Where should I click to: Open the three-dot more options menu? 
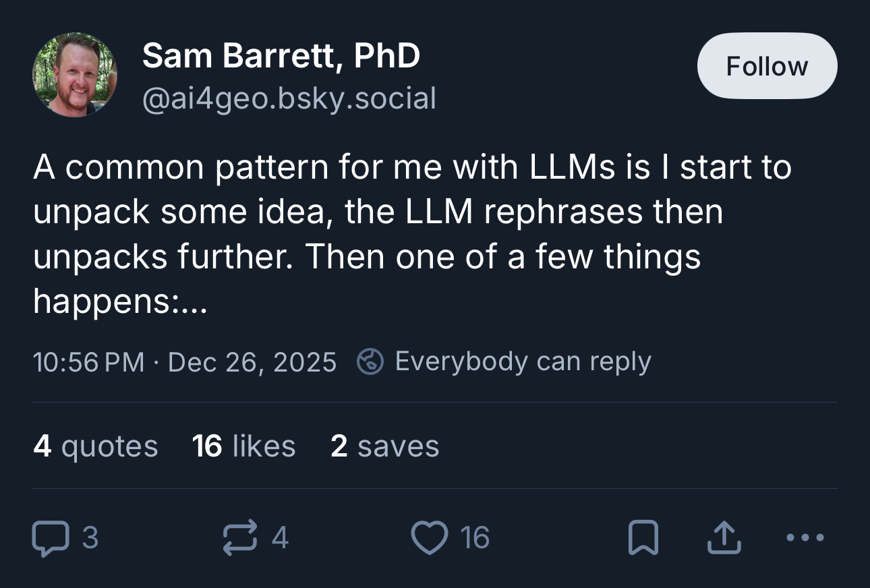click(x=805, y=538)
